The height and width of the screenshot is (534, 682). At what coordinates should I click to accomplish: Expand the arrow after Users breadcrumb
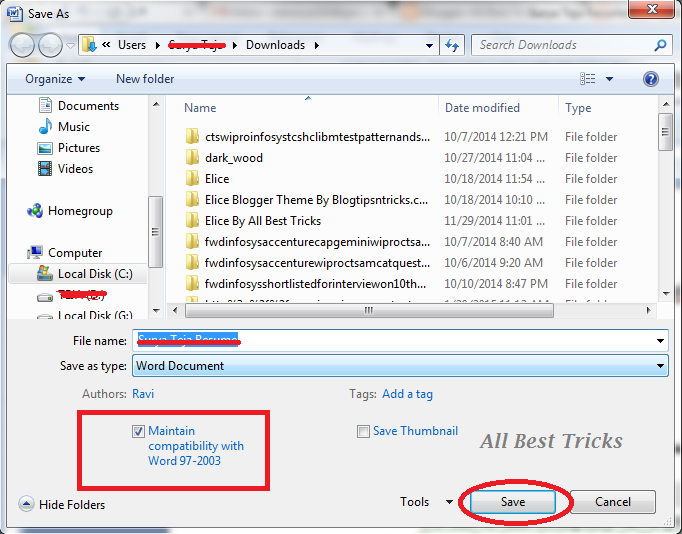(158, 45)
